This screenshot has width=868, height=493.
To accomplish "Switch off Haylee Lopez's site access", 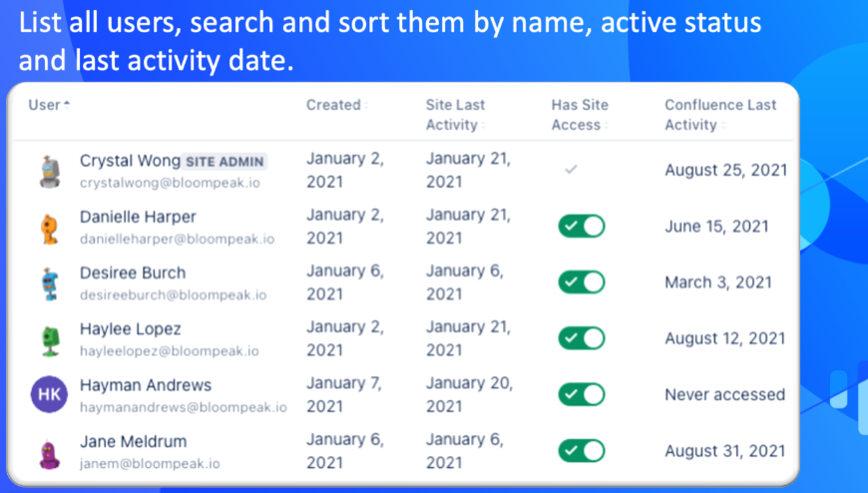I will tap(581, 339).
